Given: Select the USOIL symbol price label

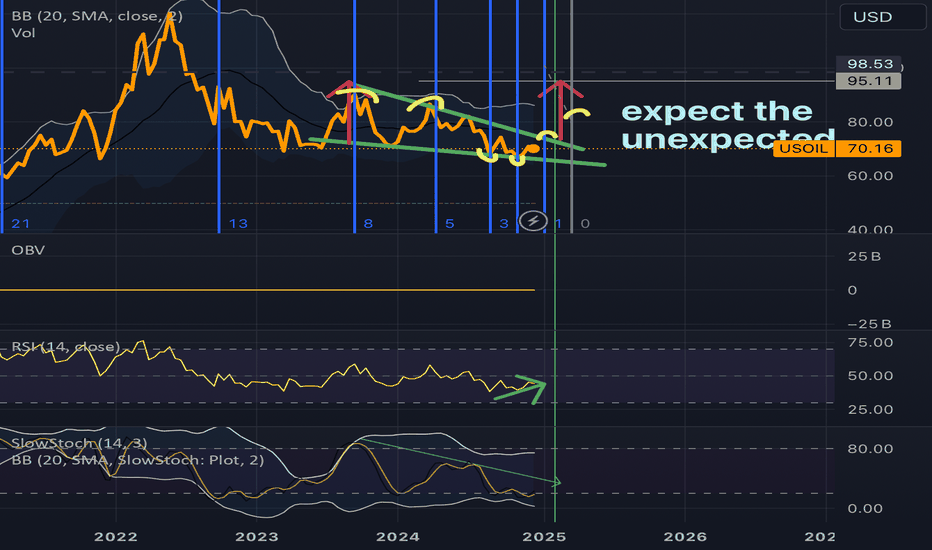Looking at the screenshot, I should [x=804, y=149].
